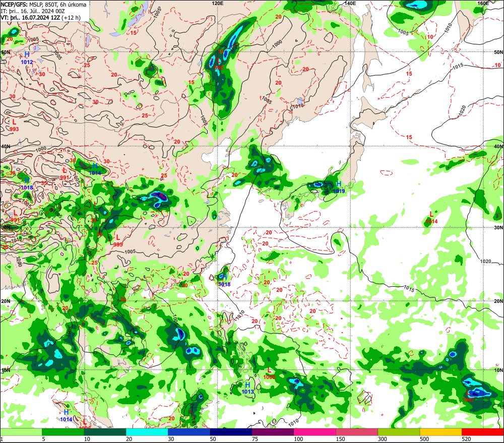This screenshot has height=443, width=504.
Task: Click the 'NCEP/GFS: MSLP, 850T, 6h úrkoma' title
Action: point(44,5)
